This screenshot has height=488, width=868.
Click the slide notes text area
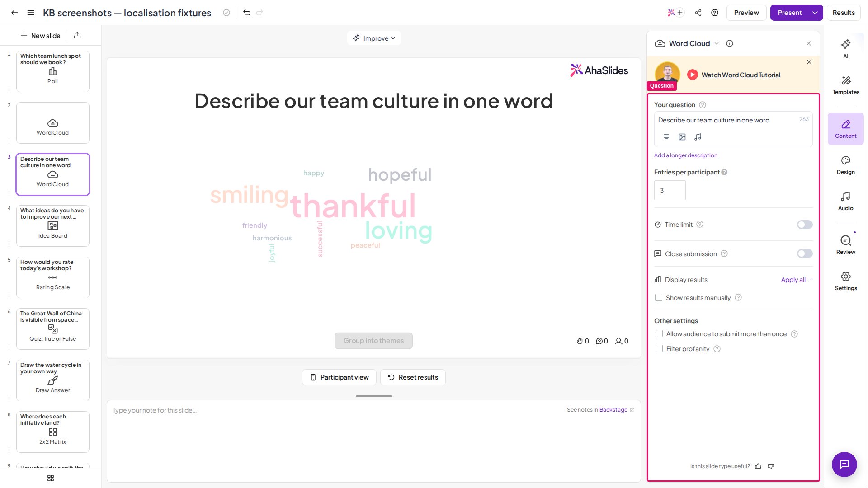tap(374, 441)
